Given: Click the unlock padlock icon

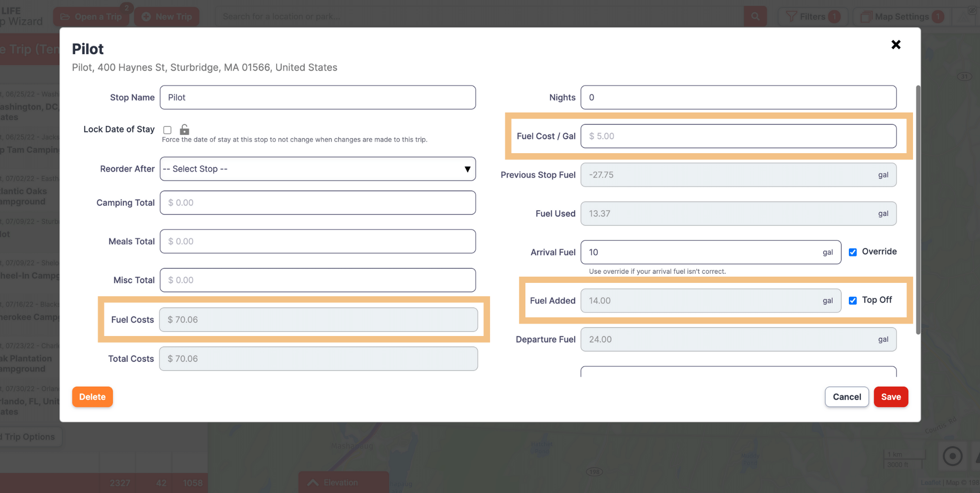Looking at the screenshot, I should point(184,129).
